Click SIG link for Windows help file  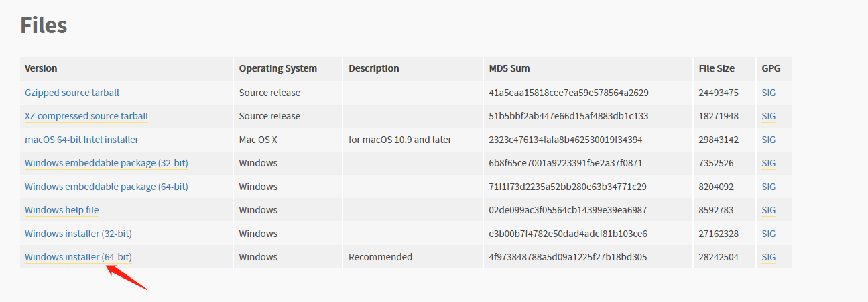coord(768,210)
